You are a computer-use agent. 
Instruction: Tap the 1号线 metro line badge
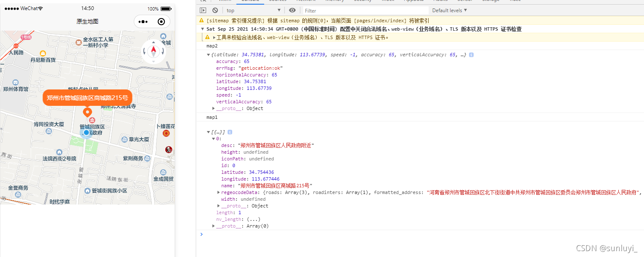26,37
